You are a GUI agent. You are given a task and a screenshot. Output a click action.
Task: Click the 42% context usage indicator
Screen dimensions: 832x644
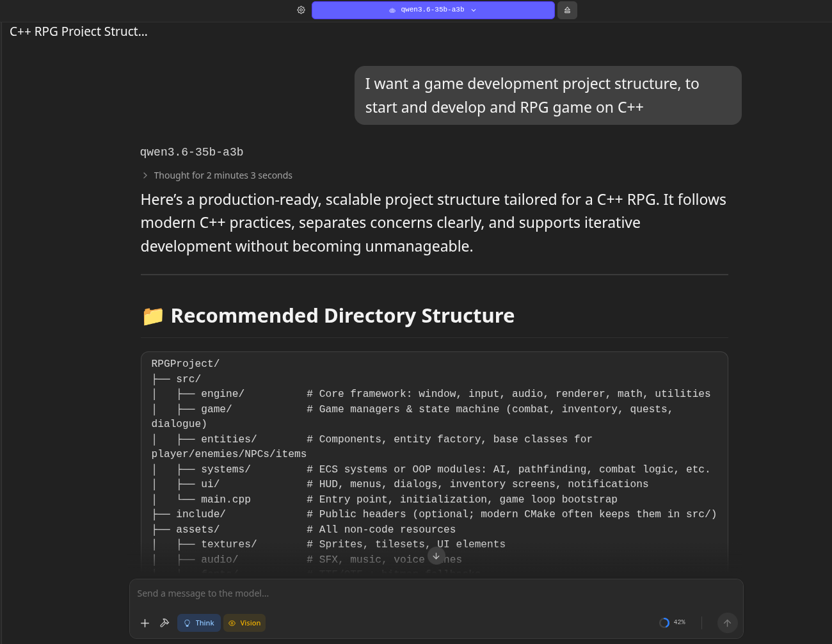pos(680,622)
